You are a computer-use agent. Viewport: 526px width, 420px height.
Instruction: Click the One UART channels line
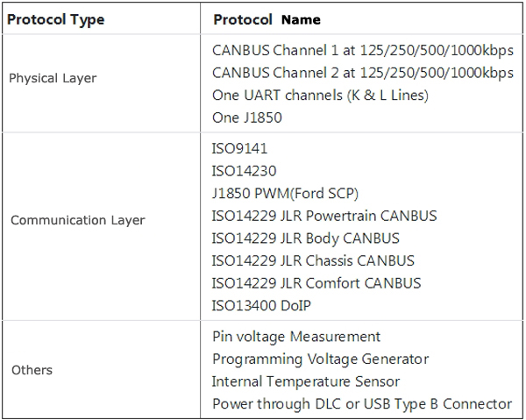pos(320,96)
